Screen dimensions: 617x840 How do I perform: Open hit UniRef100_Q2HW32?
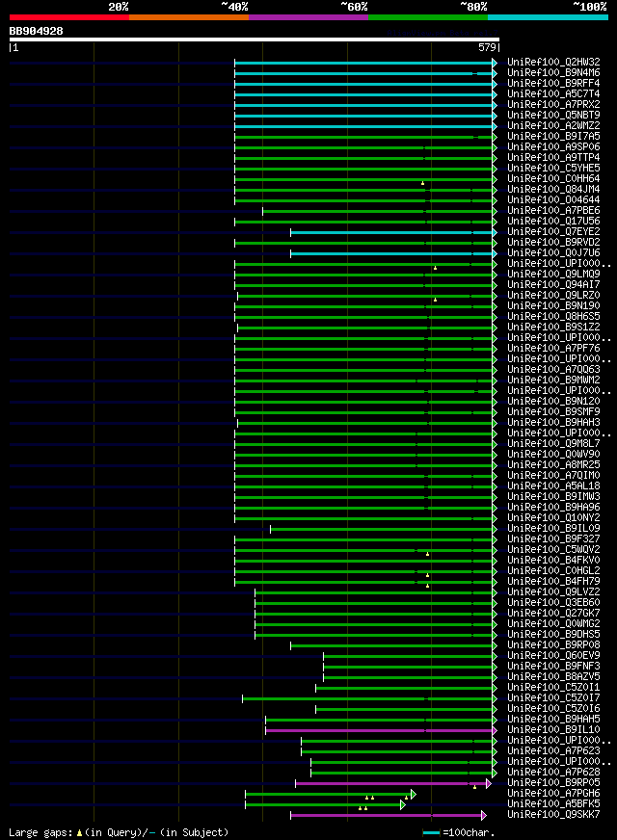tap(553, 63)
